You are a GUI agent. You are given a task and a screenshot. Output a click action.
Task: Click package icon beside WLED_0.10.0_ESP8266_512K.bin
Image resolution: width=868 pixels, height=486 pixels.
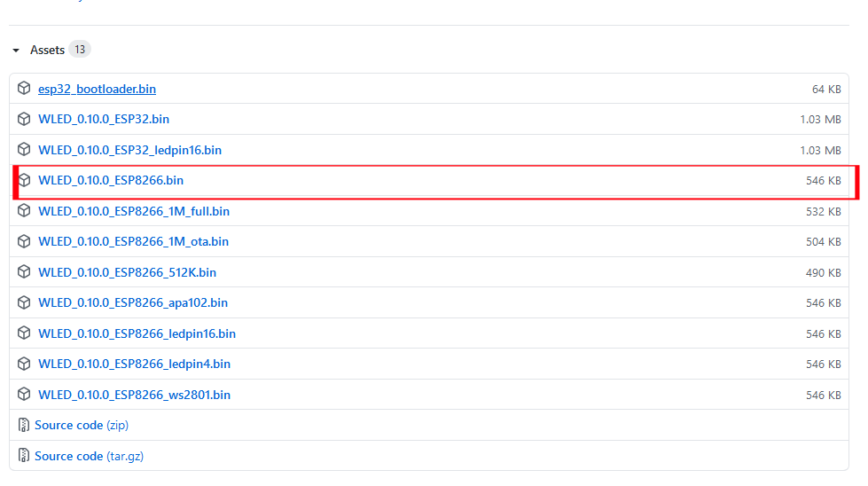24,271
